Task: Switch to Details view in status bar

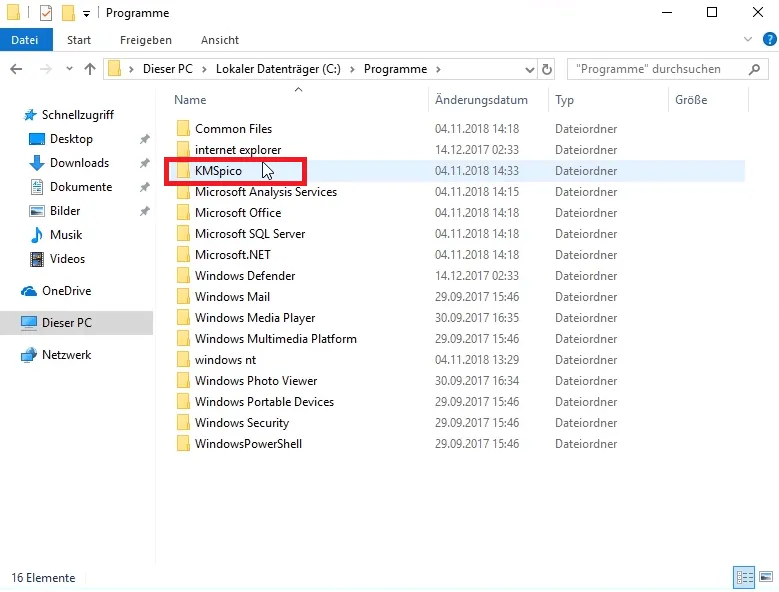Action: tap(744, 578)
